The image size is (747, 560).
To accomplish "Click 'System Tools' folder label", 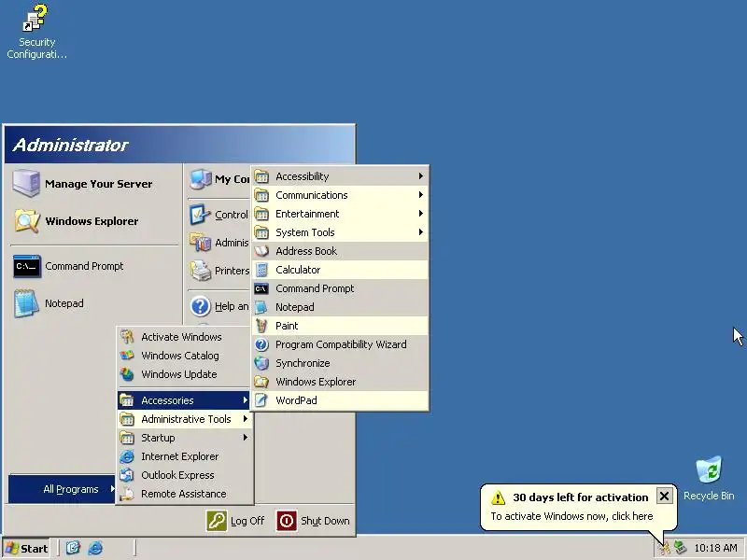I will point(305,232).
